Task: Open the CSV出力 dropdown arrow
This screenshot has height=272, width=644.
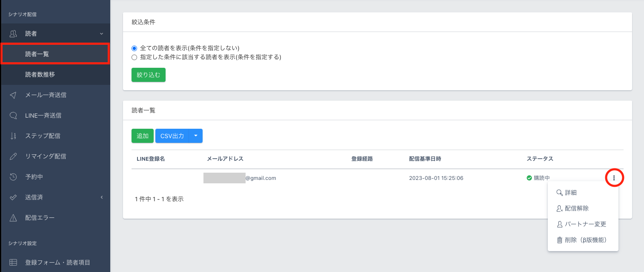Action: (x=196, y=136)
